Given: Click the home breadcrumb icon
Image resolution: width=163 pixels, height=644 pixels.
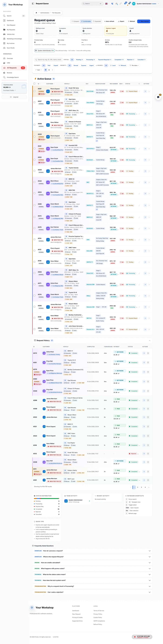Looking at the screenshot, I should (36, 13).
